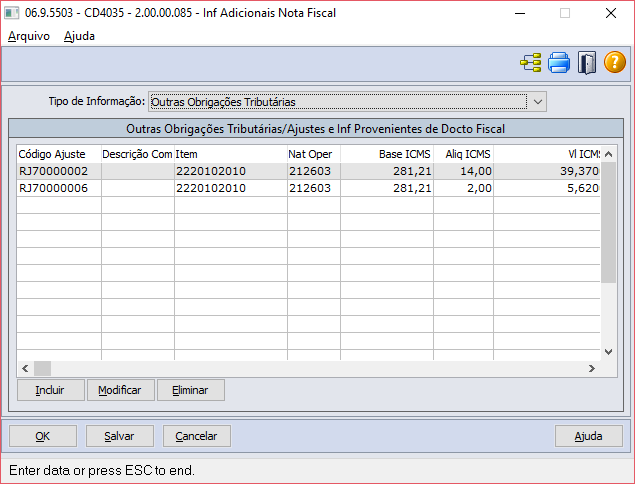Click the hierarchy tree toolbar icon
This screenshot has height=484, width=635.
(531, 63)
